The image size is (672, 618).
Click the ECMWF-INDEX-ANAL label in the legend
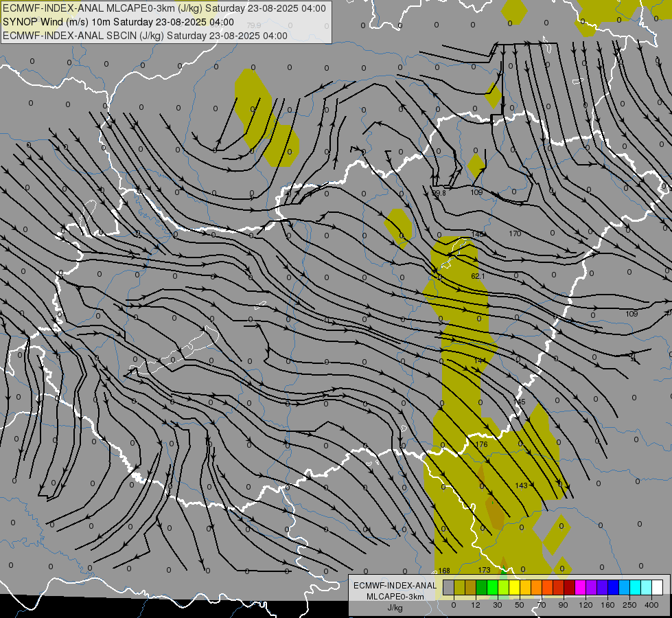(x=395, y=586)
